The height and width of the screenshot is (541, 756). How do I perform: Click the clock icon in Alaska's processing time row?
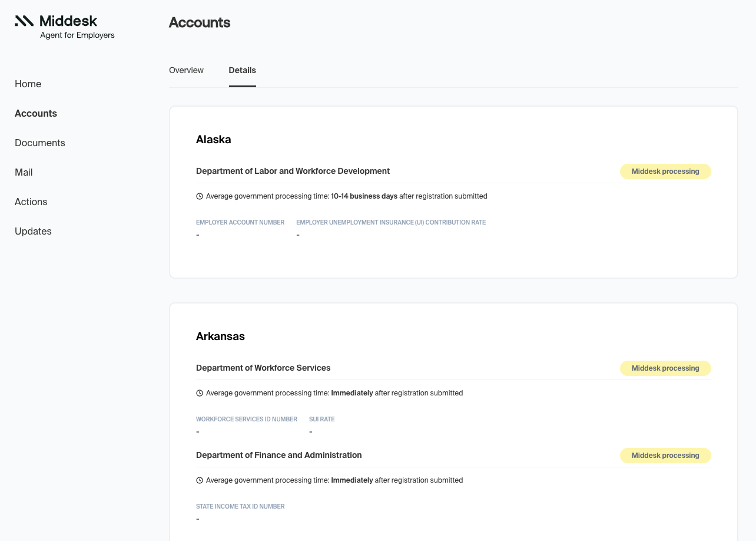[x=200, y=196]
